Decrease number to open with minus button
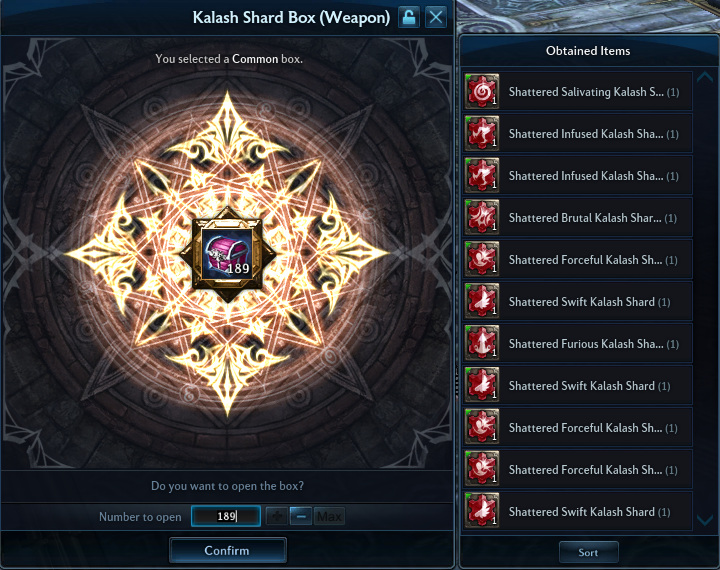This screenshot has height=570, width=720. click(301, 516)
